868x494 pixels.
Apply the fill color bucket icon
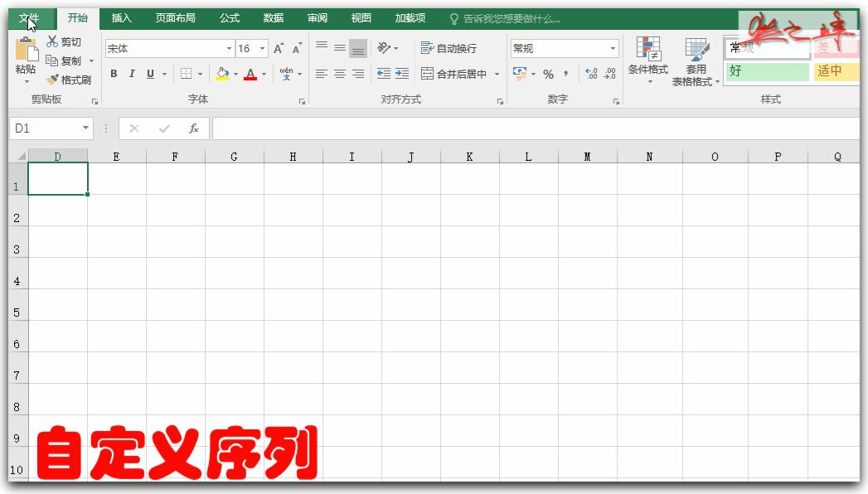[x=223, y=74]
